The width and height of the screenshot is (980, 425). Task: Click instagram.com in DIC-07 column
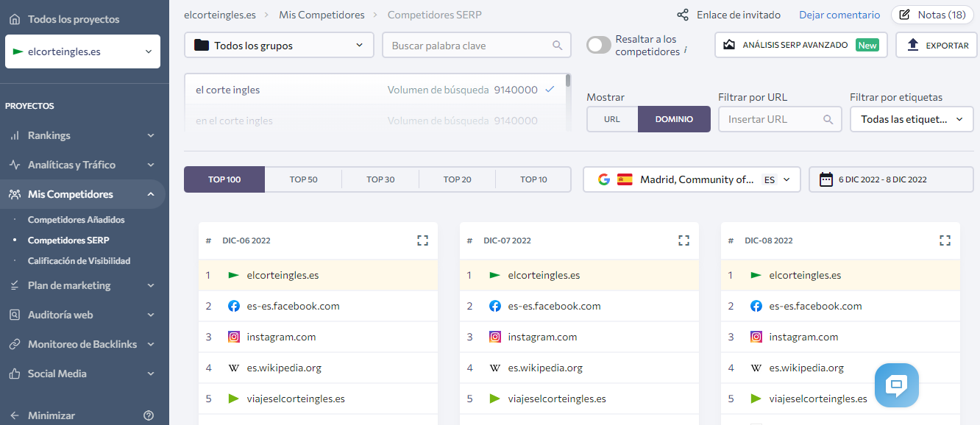pos(542,337)
